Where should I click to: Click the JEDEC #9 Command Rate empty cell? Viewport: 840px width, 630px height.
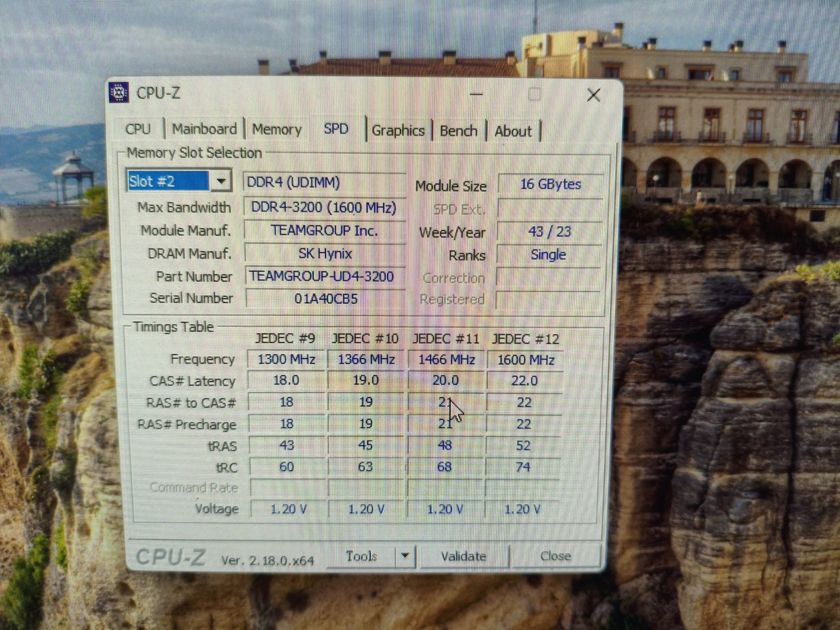click(x=287, y=488)
